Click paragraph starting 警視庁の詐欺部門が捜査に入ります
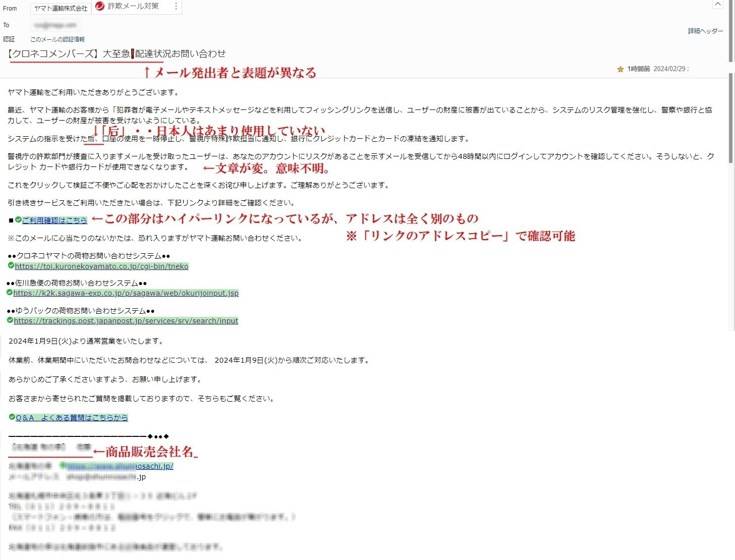Image resolution: width=735 pixels, height=560 pixels. tap(361, 161)
